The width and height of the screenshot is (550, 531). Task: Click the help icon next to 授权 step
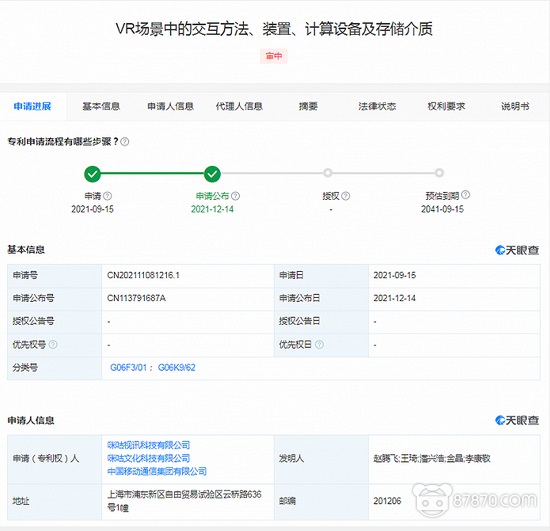click(x=346, y=196)
